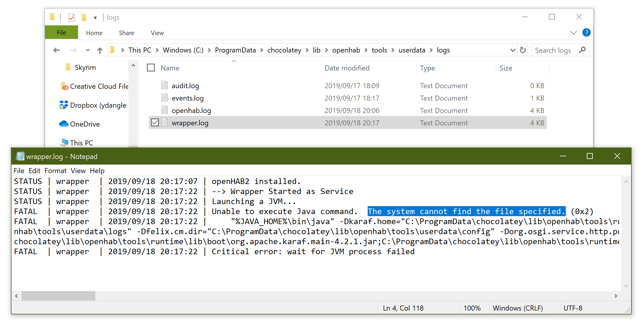Open address bar previous locations dropdown
Screen dimensions: 644x325
point(513,50)
